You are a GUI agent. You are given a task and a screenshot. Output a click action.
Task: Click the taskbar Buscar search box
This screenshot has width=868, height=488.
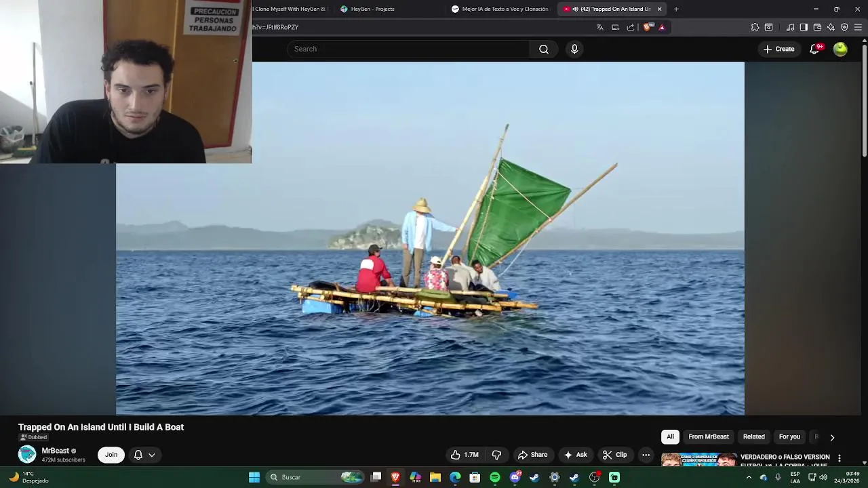(x=315, y=477)
